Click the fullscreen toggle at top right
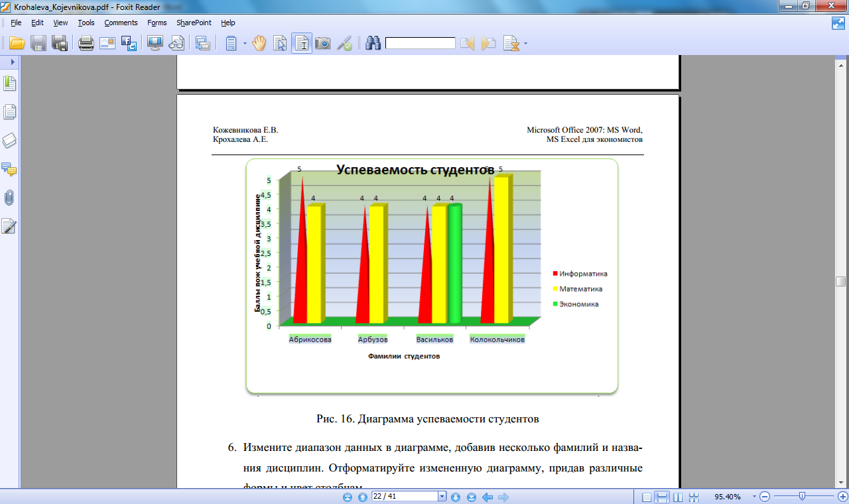 [x=838, y=23]
